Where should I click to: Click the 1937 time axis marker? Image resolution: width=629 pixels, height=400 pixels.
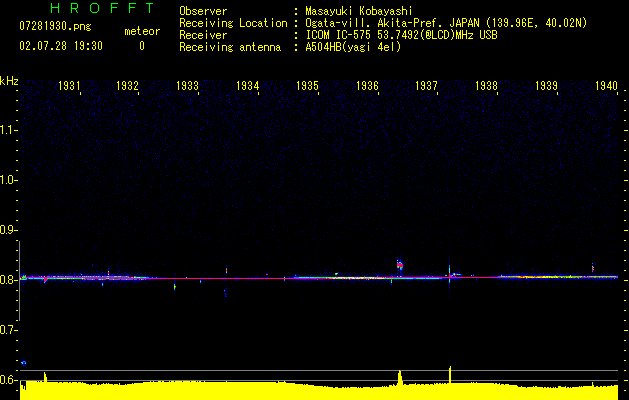coord(426,86)
